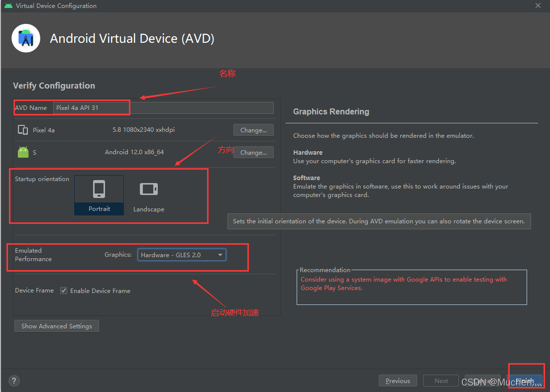Click the help question mark icon
The width and height of the screenshot is (550, 392).
click(13, 381)
